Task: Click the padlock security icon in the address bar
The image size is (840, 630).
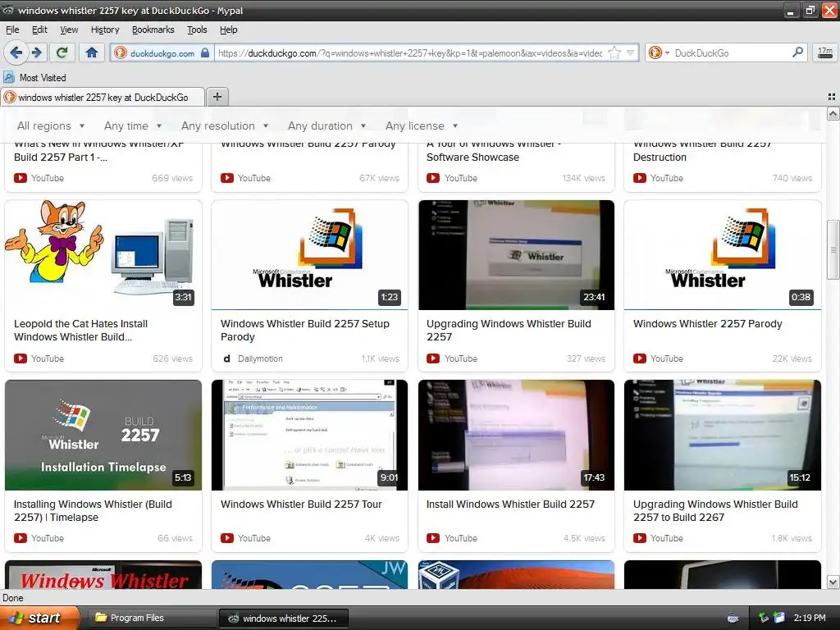Action: pos(204,53)
